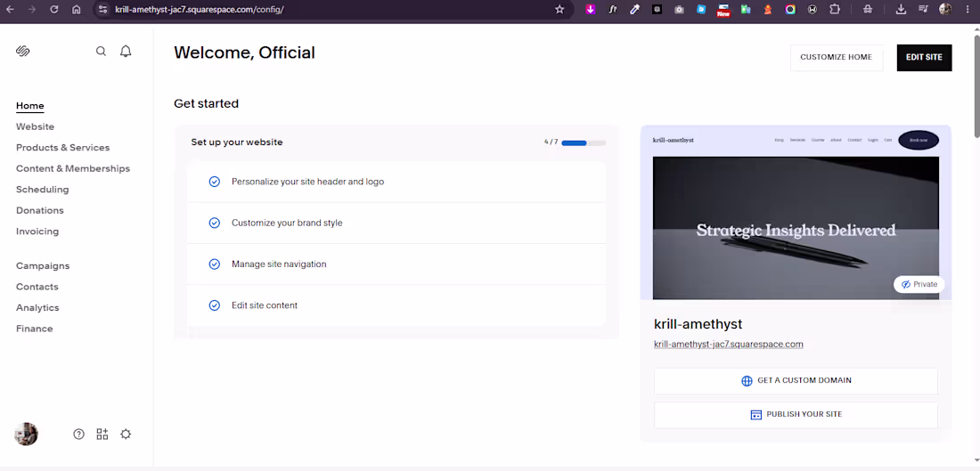
Task: Click the krill-amethyst site name heading
Action: click(x=698, y=324)
